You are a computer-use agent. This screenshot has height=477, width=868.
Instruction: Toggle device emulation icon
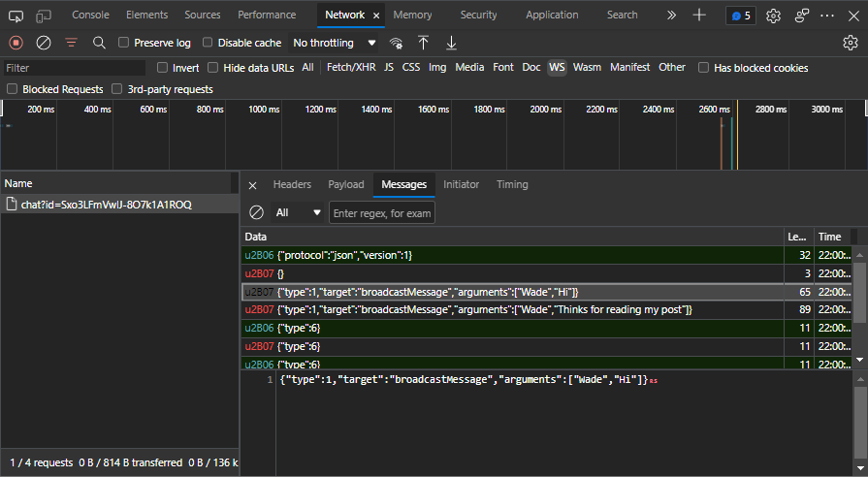[x=44, y=16]
